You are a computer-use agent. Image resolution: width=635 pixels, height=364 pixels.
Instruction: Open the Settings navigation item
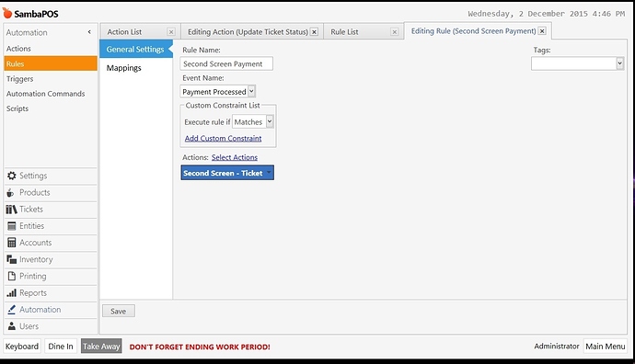click(x=51, y=176)
